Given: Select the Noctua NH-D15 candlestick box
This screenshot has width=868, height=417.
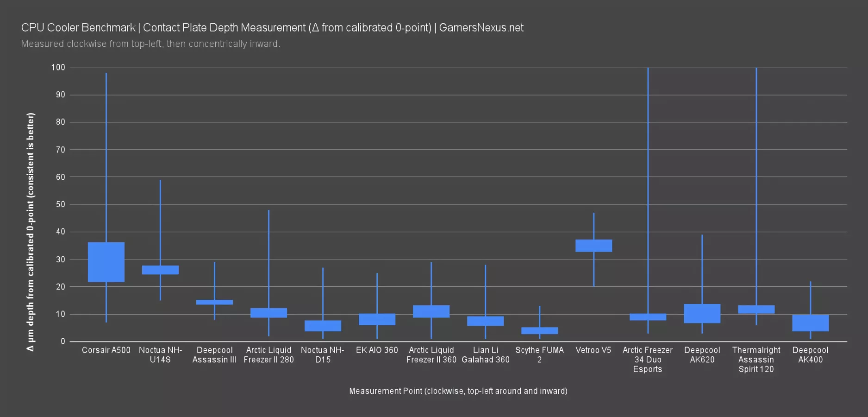Looking at the screenshot, I should 323,326.
